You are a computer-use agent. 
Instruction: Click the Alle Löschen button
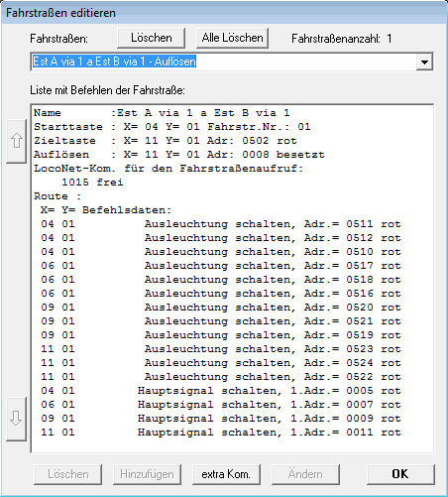click(232, 38)
